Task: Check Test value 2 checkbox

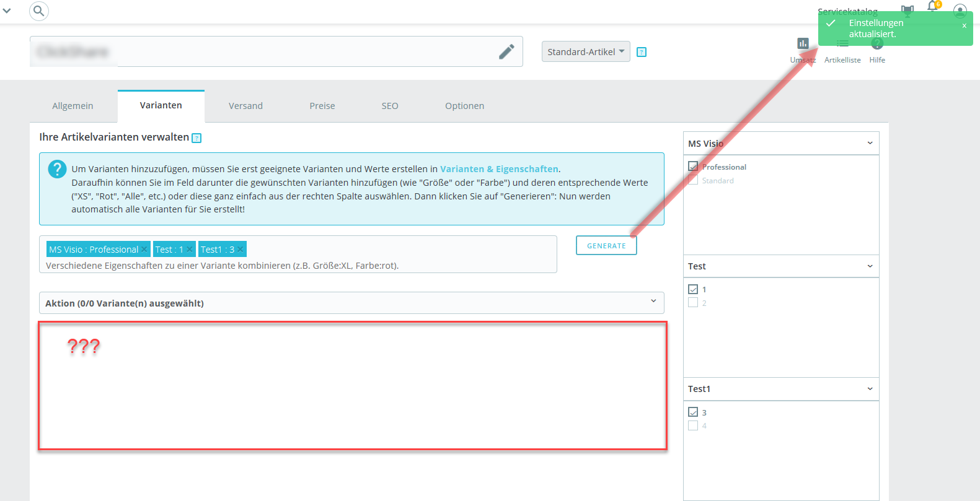Action: click(693, 302)
